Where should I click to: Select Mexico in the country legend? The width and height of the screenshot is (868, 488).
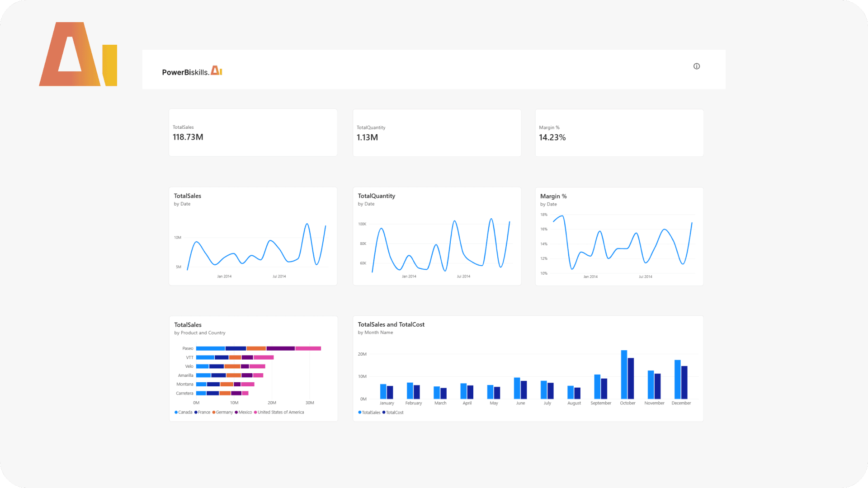click(x=244, y=412)
